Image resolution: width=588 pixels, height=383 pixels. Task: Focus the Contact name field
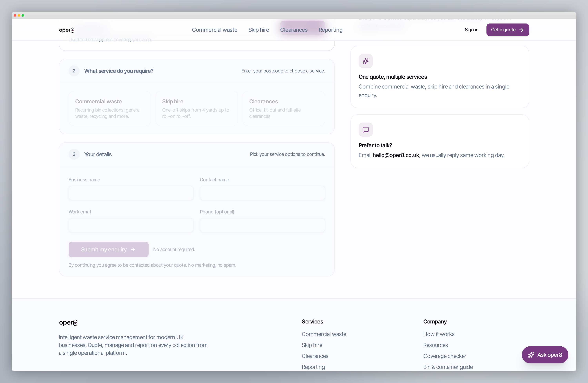coord(262,193)
